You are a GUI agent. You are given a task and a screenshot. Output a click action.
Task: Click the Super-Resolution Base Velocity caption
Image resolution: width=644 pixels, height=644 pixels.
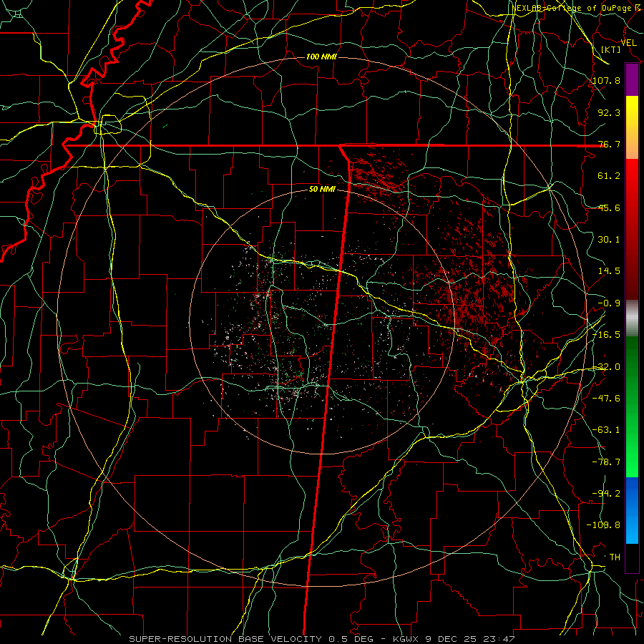click(x=321, y=639)
